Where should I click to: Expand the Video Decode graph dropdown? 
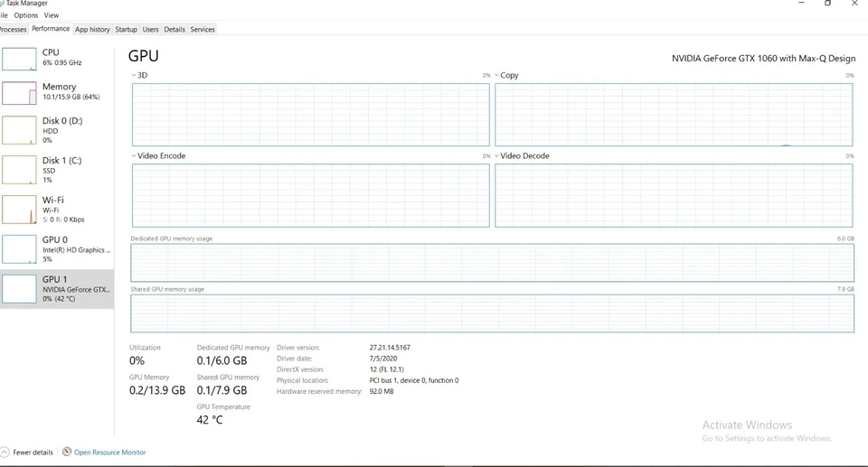click(x=497, y=156)
